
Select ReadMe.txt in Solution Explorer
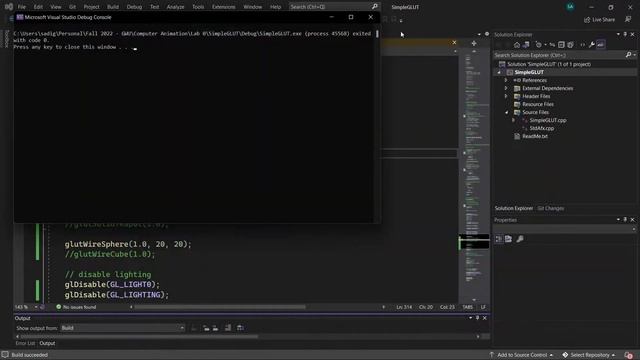[x=535, y=136]
